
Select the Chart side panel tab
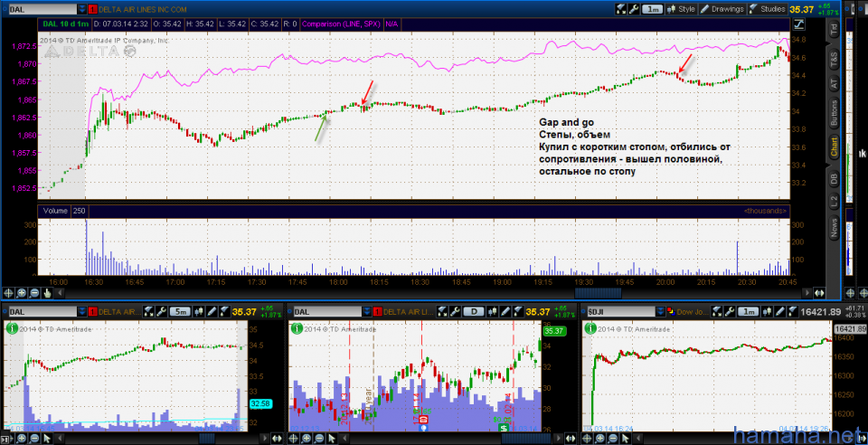(835, 147)
